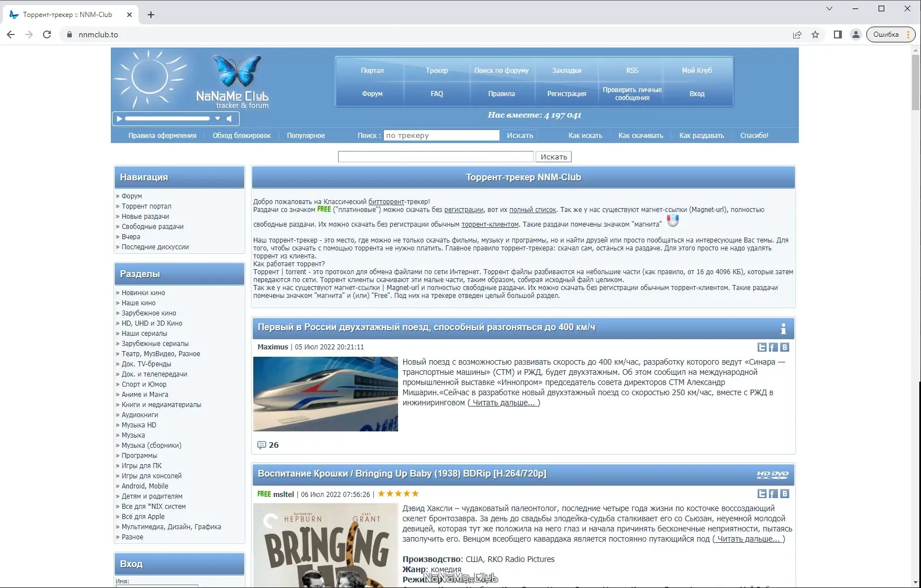Open Новинки кино section
Screen dimensions: 921x588
pos(144,293)
